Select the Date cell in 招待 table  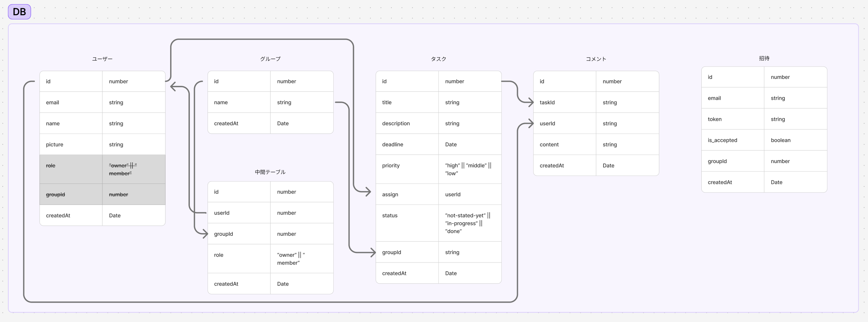pos(796,182)
